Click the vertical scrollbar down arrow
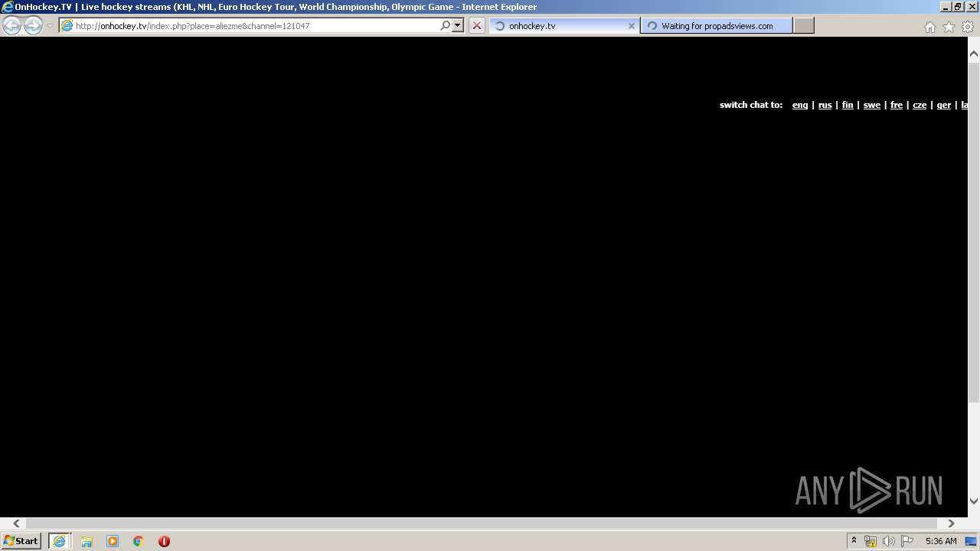 coord(974,501)
